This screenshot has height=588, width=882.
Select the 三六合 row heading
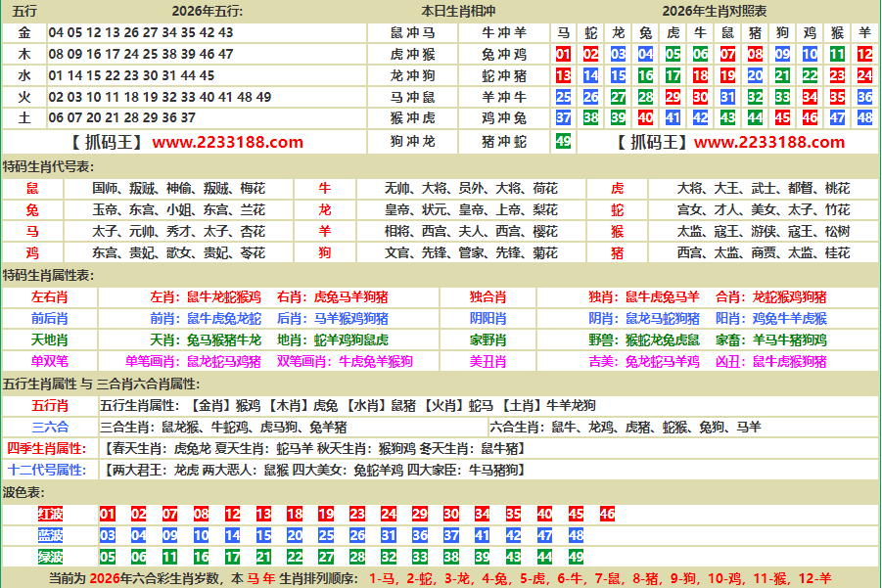click(49, 427)
